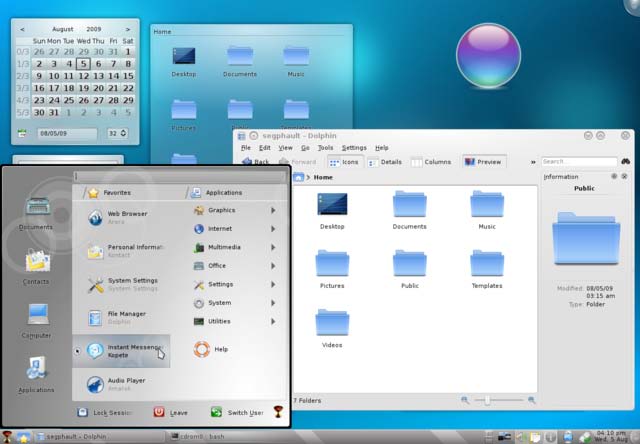The width and height of the screenshot is (640, 444).
Task: Click the Leave power icon
Action: point(159,412)
